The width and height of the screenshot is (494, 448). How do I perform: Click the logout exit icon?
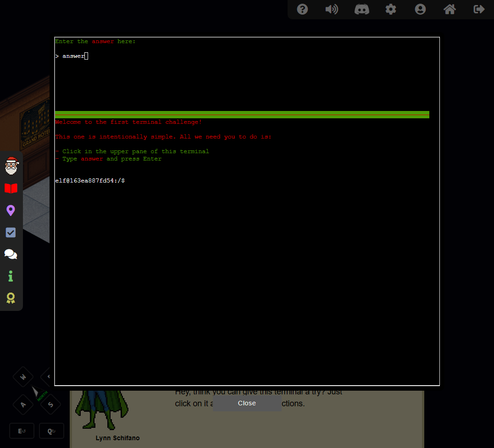tap(479, 9)
